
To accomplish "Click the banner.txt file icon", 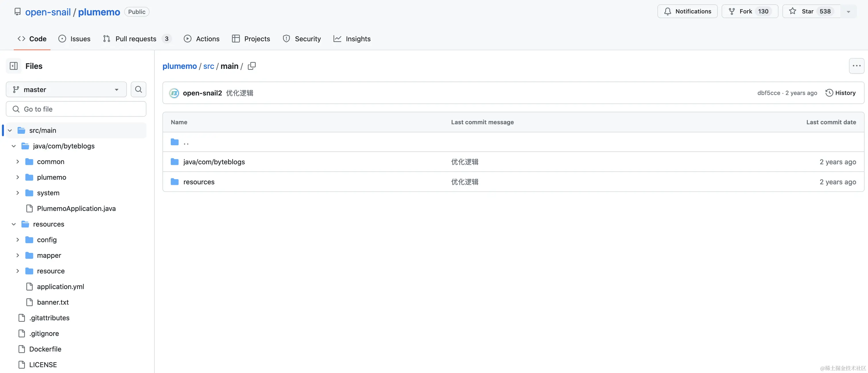I will click(30, 302).
